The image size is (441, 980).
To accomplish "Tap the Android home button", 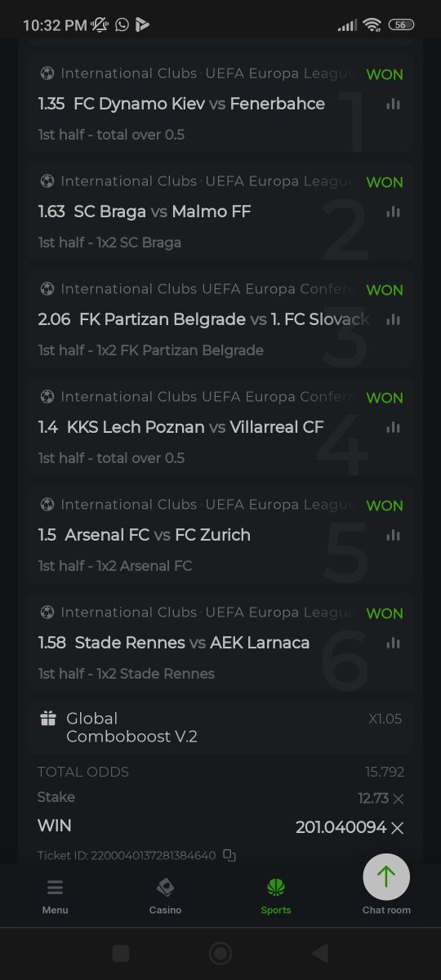I will coord(220,953).
